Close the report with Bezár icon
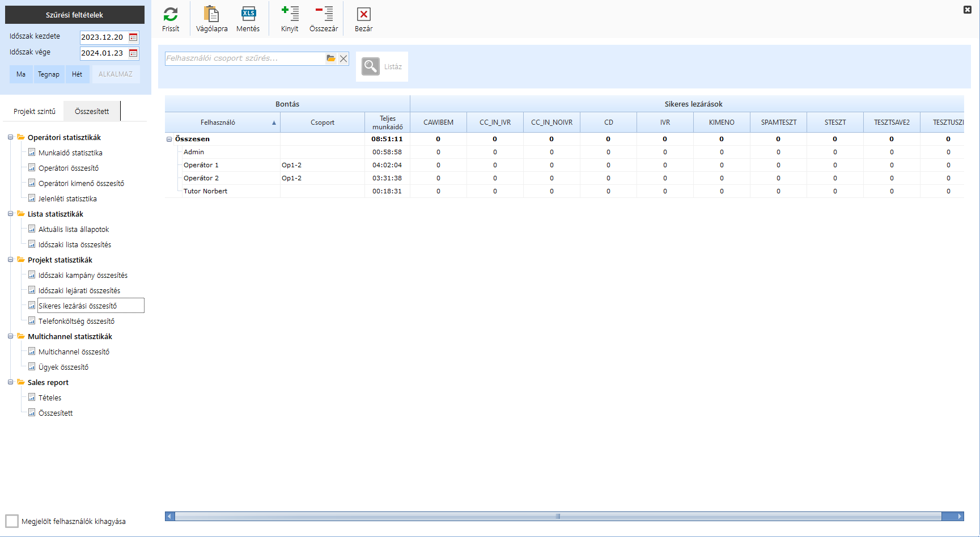The image size is (980, 537). [x=363, y=14]
